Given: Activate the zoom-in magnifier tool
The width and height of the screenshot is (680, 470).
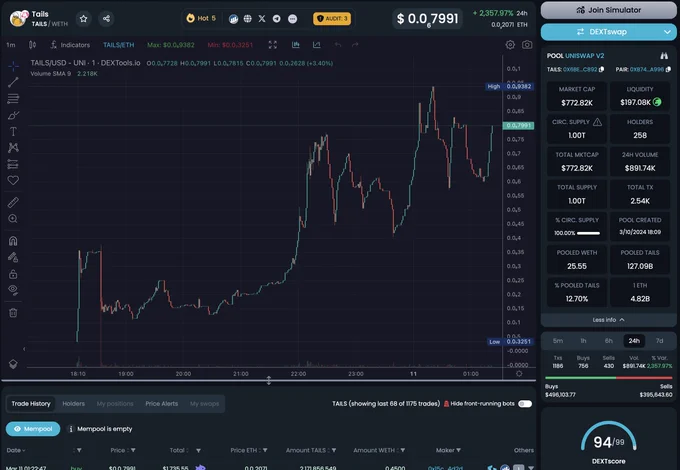Looking at the screenshot, I should (x=13, y=219).
